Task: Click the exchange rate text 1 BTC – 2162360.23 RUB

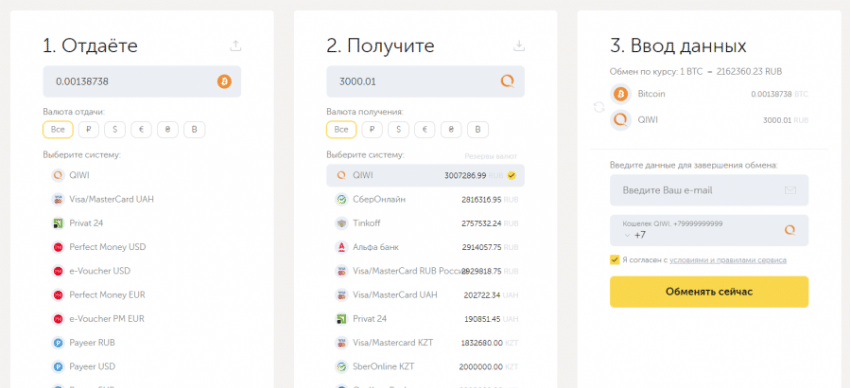Action: [731, 72]
